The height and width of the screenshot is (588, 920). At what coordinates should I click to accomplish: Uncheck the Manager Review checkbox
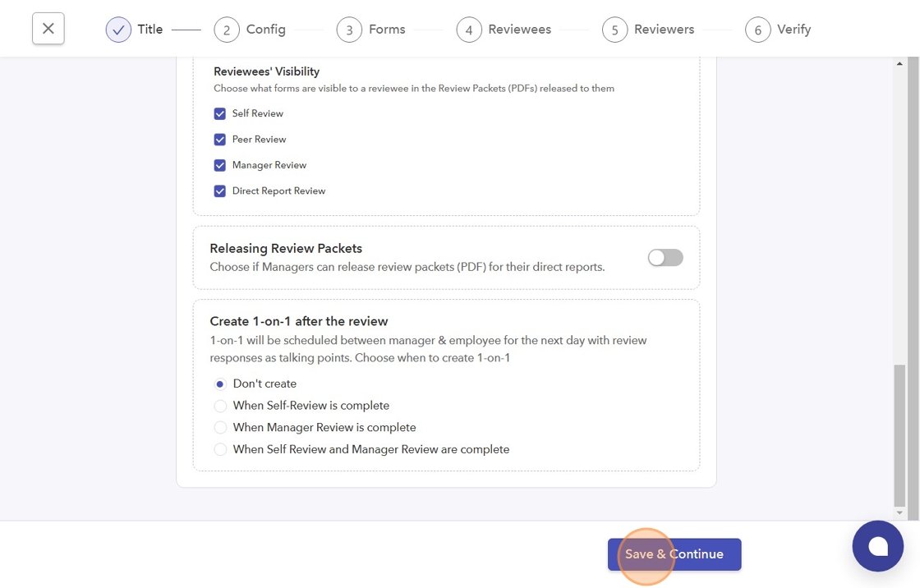[x=220, y=165]
